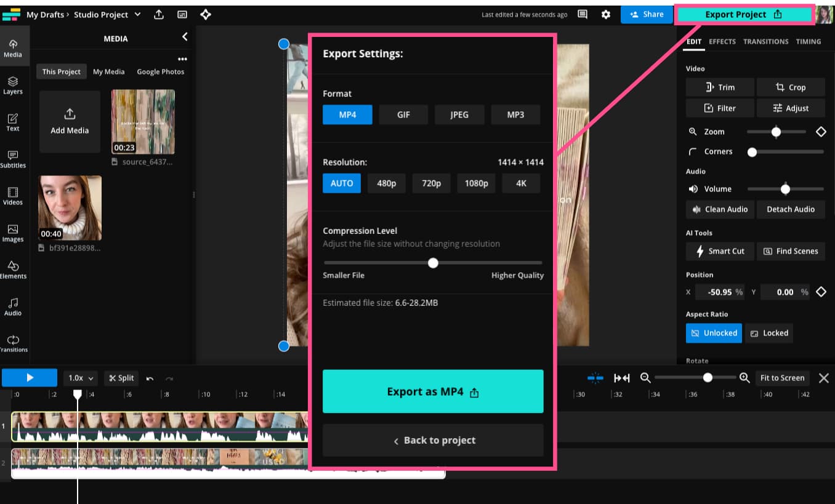Click the undo arrow icon
835x504 pixels.
(x=150, y=378)
